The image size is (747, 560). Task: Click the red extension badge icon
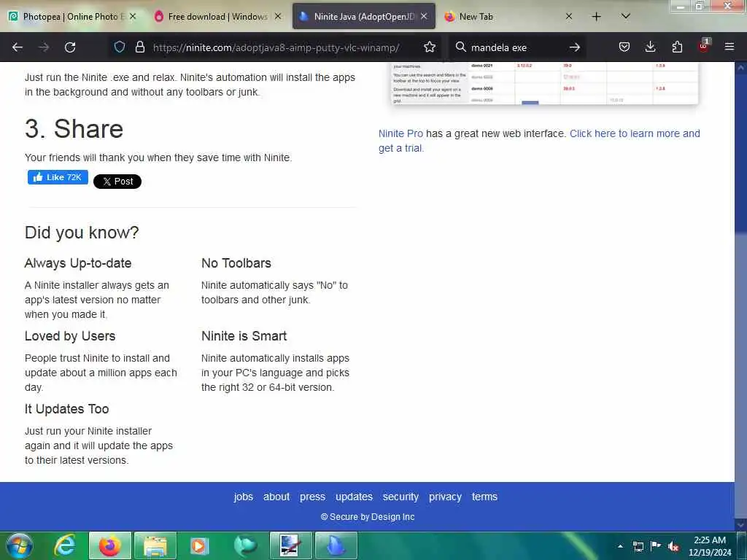704,46
